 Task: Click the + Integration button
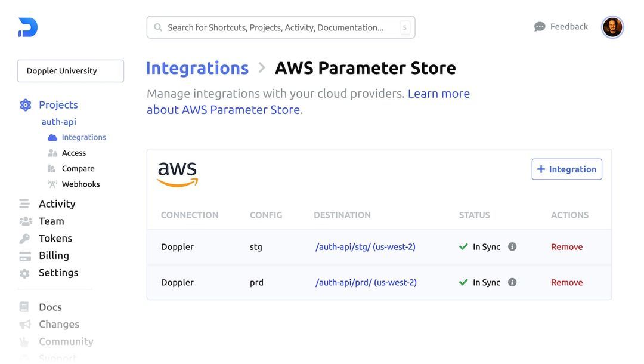click(x=566, y=169)
